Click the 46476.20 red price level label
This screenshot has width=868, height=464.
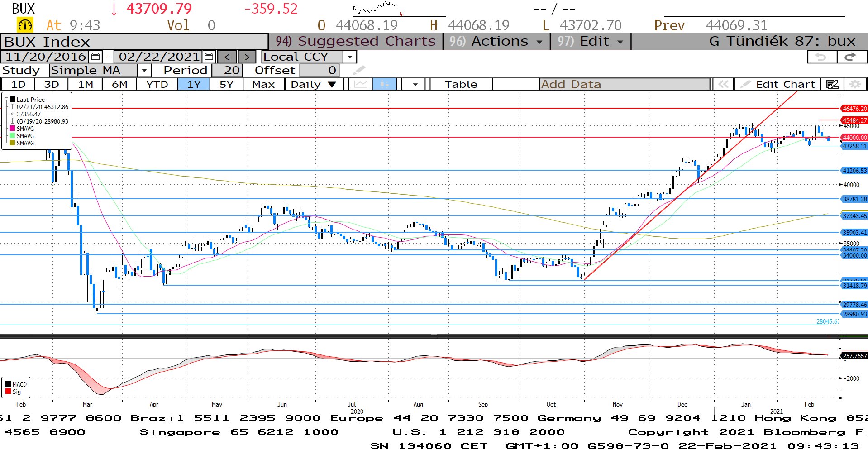click(854, 109)
